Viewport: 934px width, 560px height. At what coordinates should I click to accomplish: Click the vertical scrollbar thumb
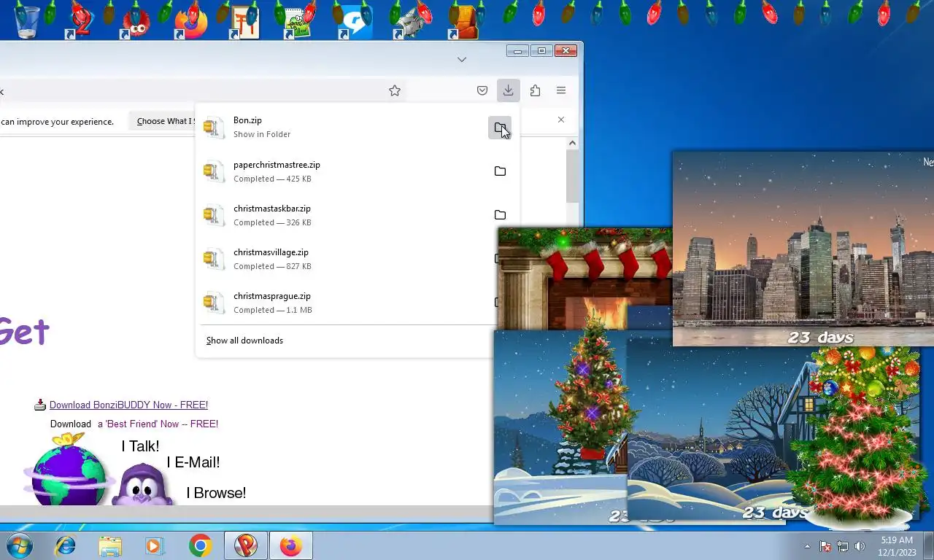pos(573,176)
